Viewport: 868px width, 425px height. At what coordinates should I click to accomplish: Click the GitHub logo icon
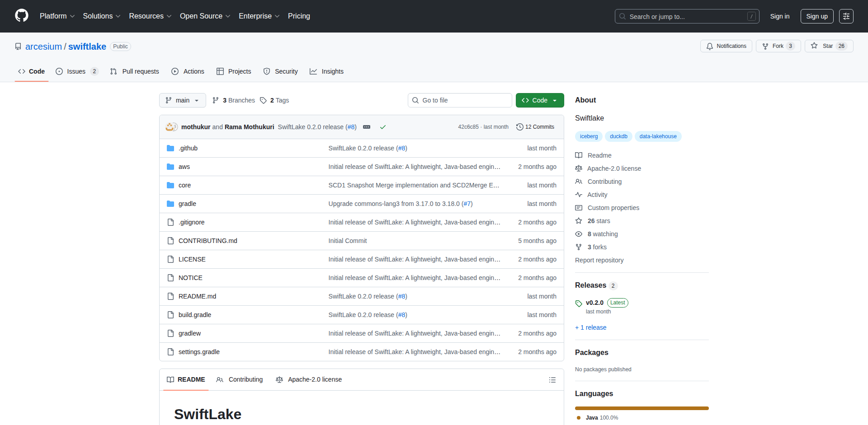(x=22, y=16)
